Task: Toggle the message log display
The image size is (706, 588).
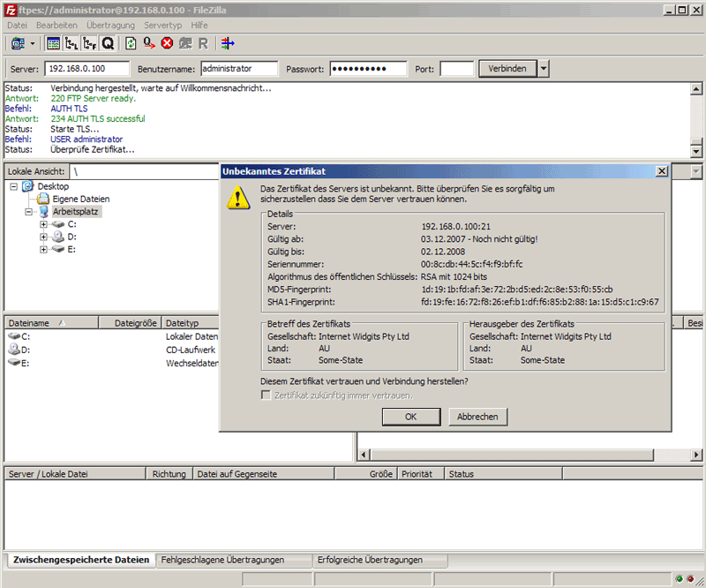Action: (x=55, y=43)
